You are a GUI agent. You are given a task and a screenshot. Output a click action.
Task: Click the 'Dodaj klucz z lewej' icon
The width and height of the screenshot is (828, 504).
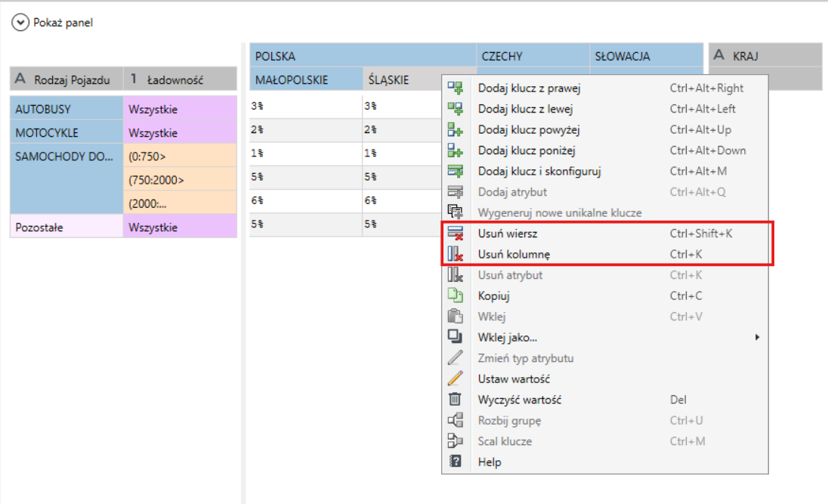[x=456, y=109]
